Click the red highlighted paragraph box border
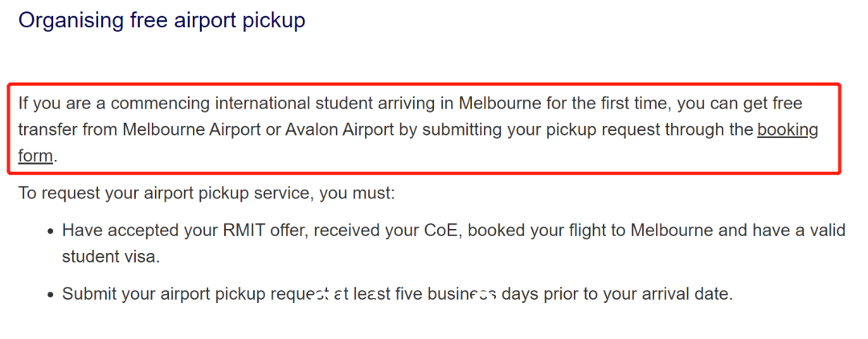This screenshot has width=868, height=339. coord(424,84)
